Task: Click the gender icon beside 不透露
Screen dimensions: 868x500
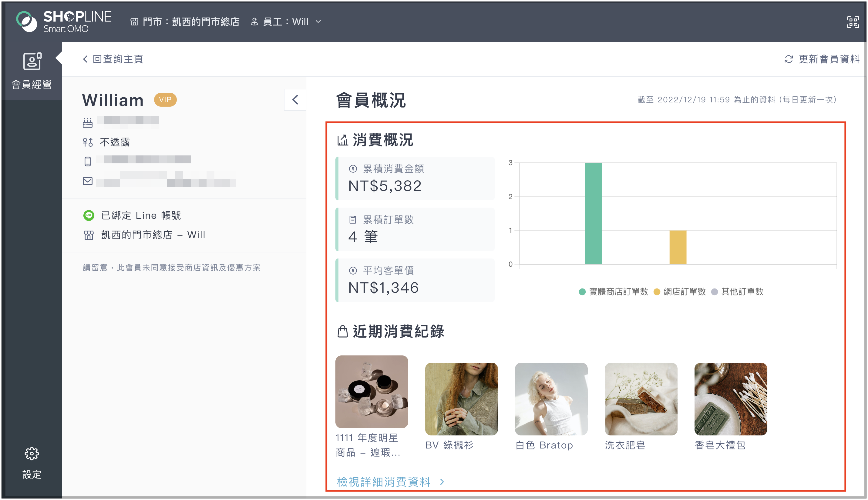Action: click(x=88, y=142)
